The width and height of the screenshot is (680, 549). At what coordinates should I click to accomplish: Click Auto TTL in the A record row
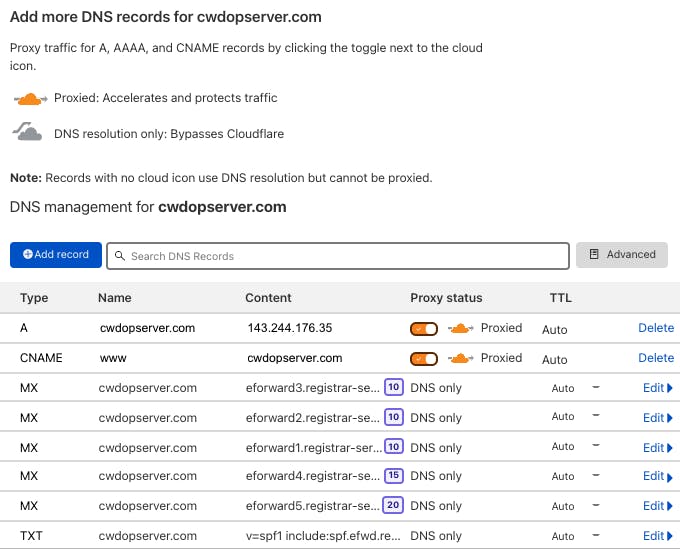pyautogui.click(x=554, y=330)
